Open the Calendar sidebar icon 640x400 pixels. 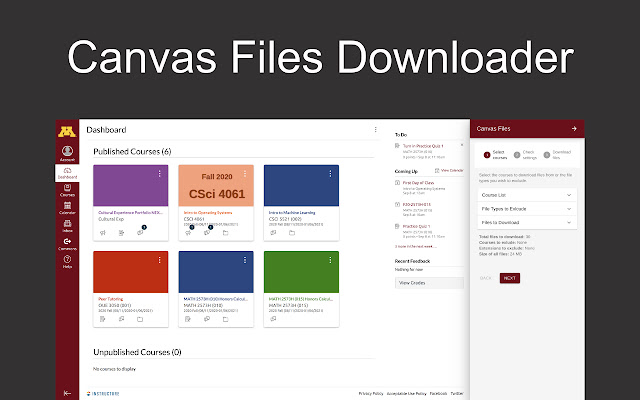coord(67,208)
